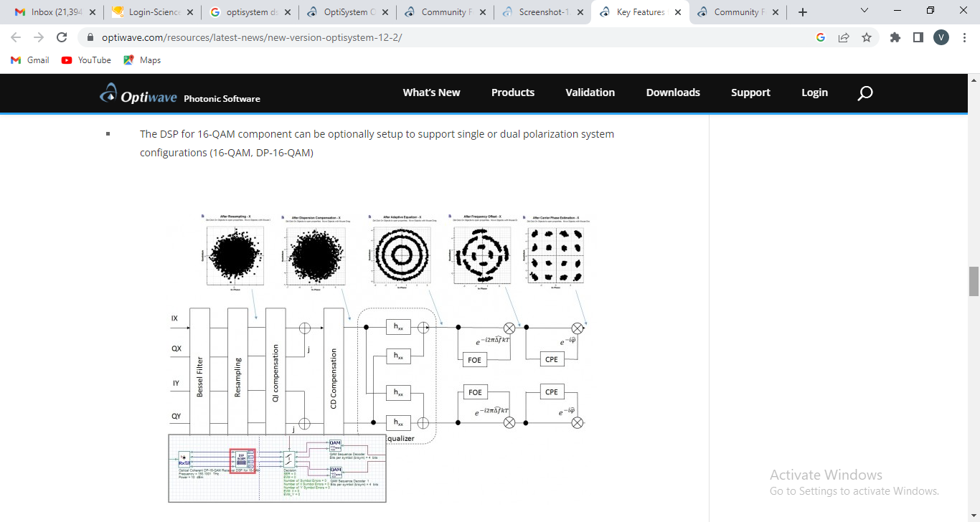Open the browser profile avatar
This screenshot has width=980, height=522.
(x=941, y=37)
